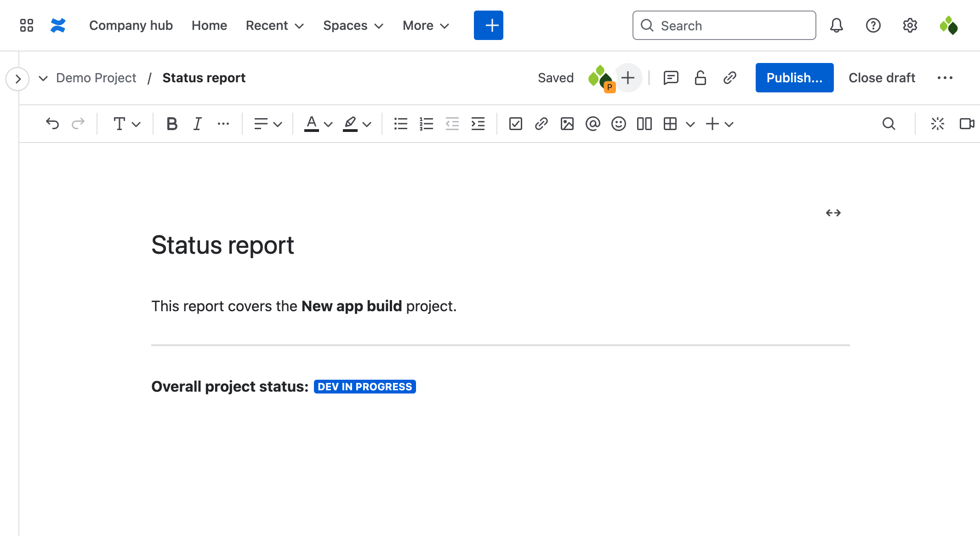The image size is (980, 536).
Task: Insert an action item checkbox
Action: click(515, 124)
